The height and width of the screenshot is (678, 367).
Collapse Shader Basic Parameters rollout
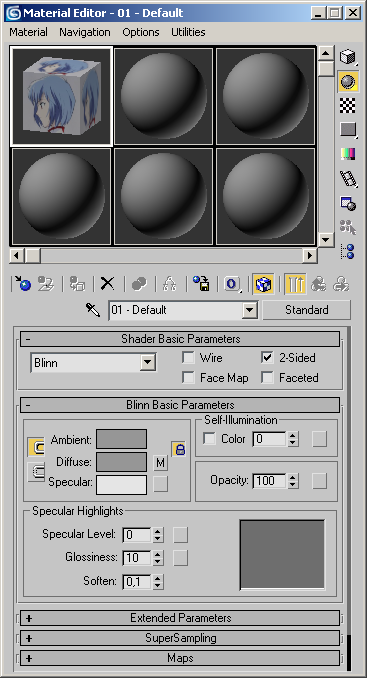[x=180, y=339]
